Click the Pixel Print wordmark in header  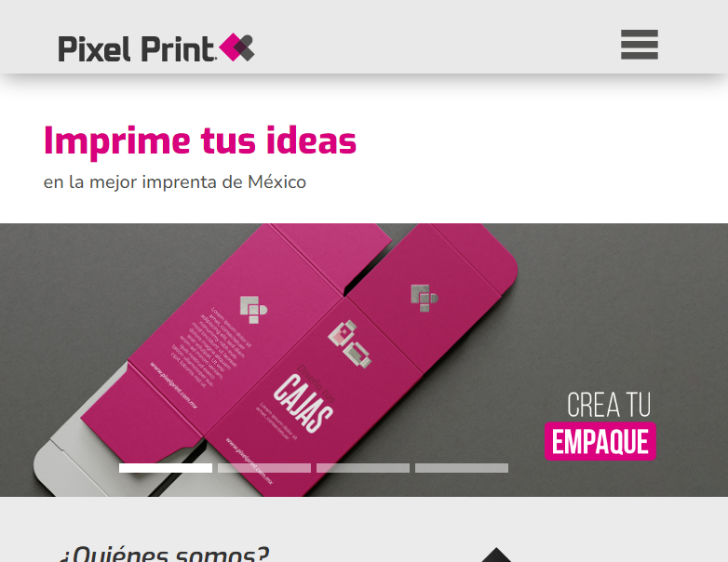tap(137, 48)
